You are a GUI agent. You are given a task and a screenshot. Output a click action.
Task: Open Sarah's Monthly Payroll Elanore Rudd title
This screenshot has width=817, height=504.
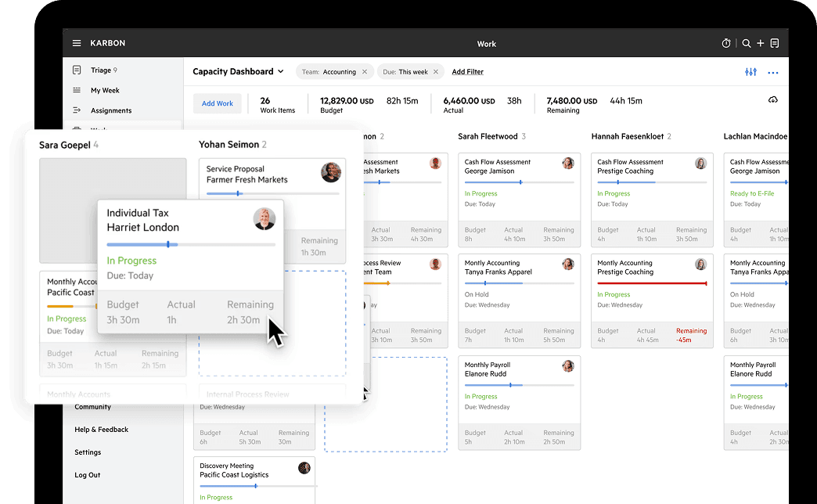pos(488,369)
